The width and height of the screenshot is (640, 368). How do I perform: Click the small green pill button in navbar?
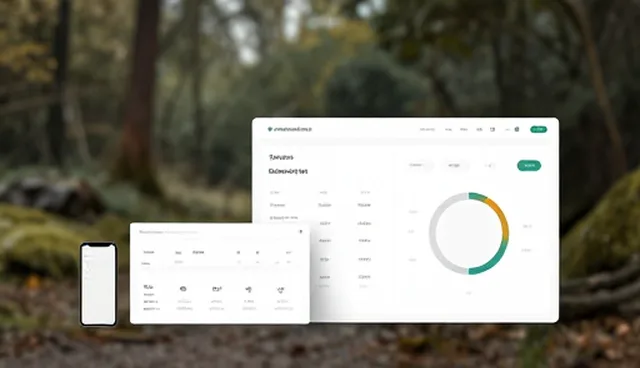coord(538,129)
